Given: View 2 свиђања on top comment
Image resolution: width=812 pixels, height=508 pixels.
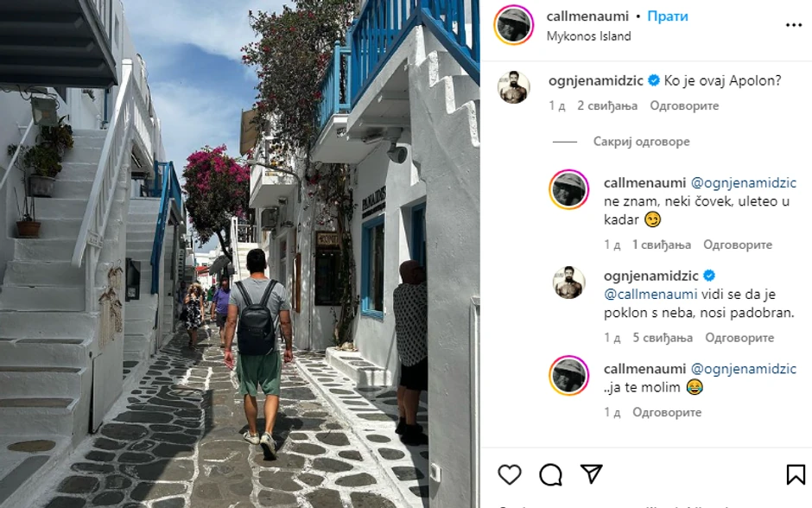Looking at the screenshot, I should point(607,105).
